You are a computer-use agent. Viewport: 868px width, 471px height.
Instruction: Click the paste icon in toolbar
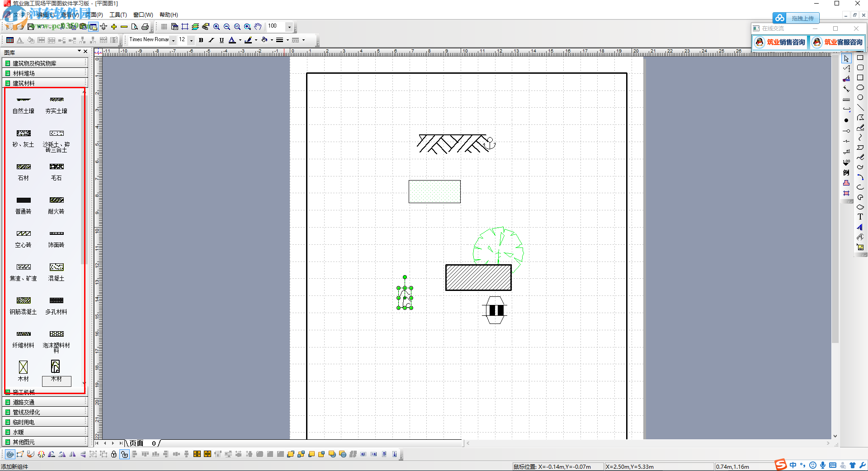click(x=83, y=27)
